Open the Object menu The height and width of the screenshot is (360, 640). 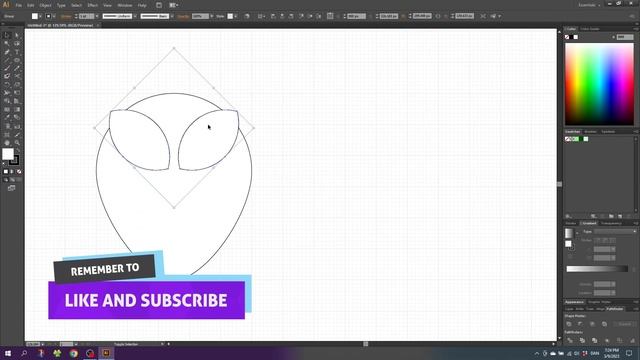pos(45,5)
